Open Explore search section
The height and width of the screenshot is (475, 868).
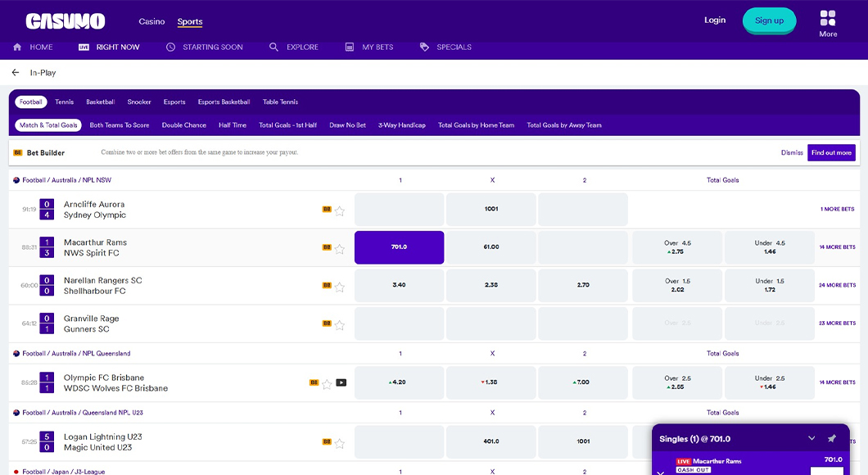pyautogui.click(x=294, y=47)
